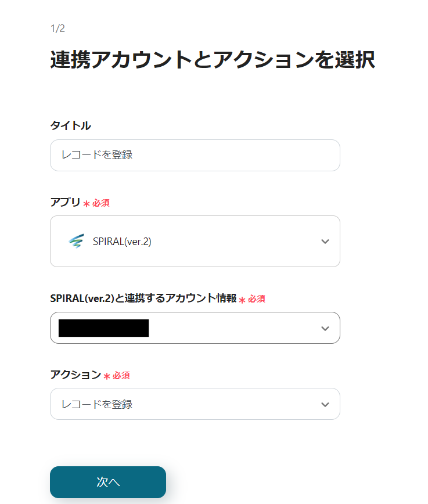Click the SPIRAL(ver.2) text in the app selector
The width and height of the screenshot is (428, 504).
[x=122, y=242]
